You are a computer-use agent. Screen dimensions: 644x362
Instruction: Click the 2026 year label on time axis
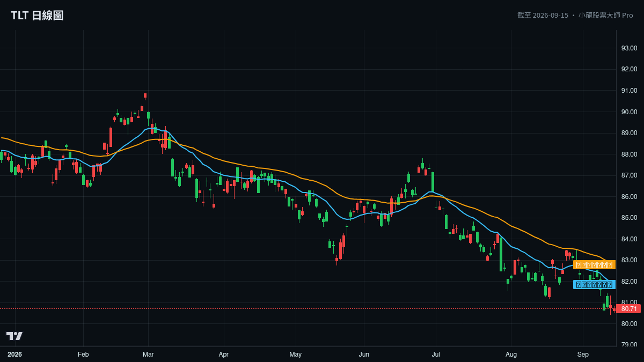(x=15, y=354)
